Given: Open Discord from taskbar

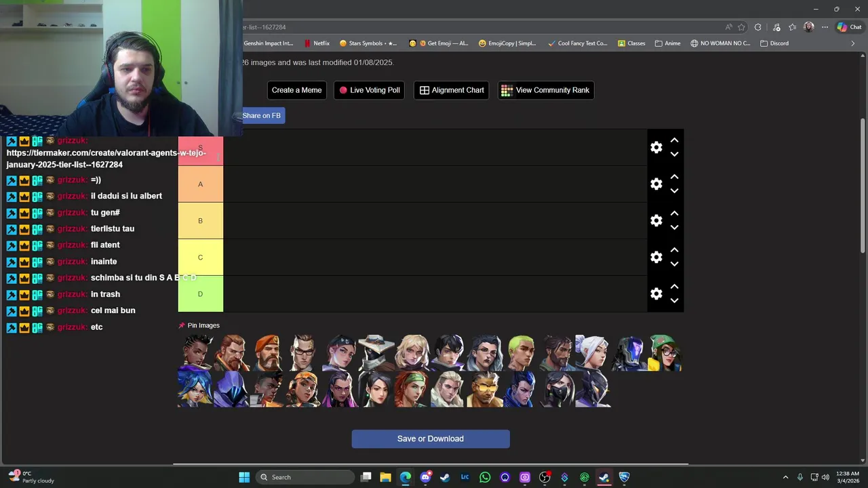Looking at the screenshot, I should [x=425, y=477].
